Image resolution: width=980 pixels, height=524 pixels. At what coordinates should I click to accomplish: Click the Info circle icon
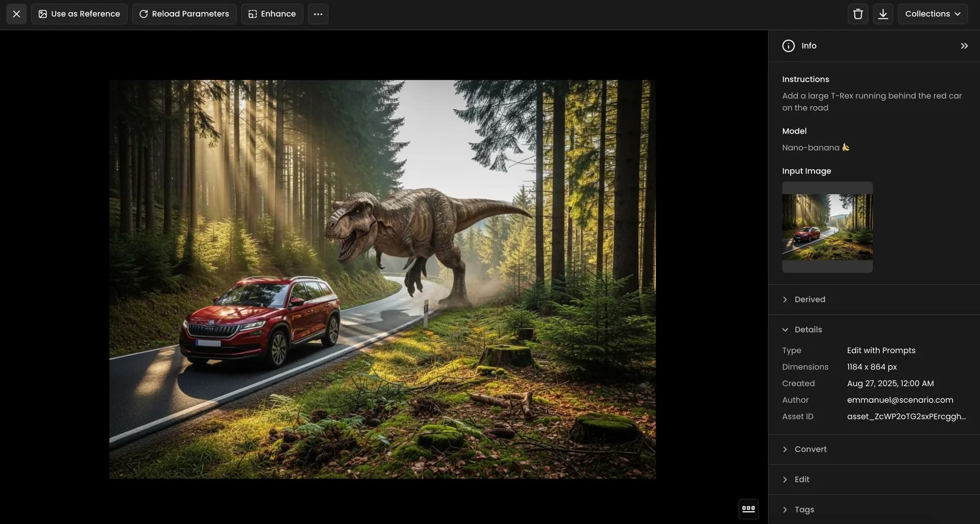(x=788, y=45)
